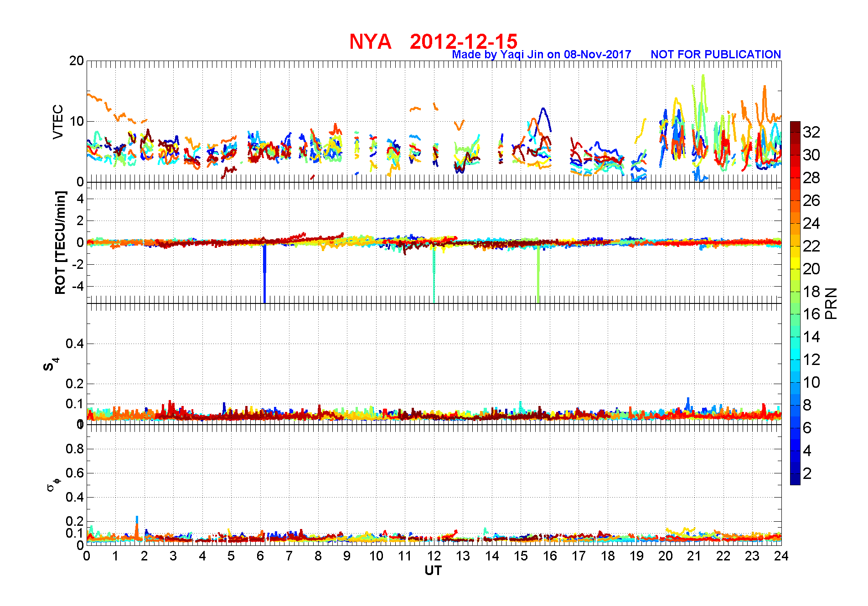Click the 'ROT [TECU/min]' axis label
Screen dimensions: 868x606
click(60, 242)
